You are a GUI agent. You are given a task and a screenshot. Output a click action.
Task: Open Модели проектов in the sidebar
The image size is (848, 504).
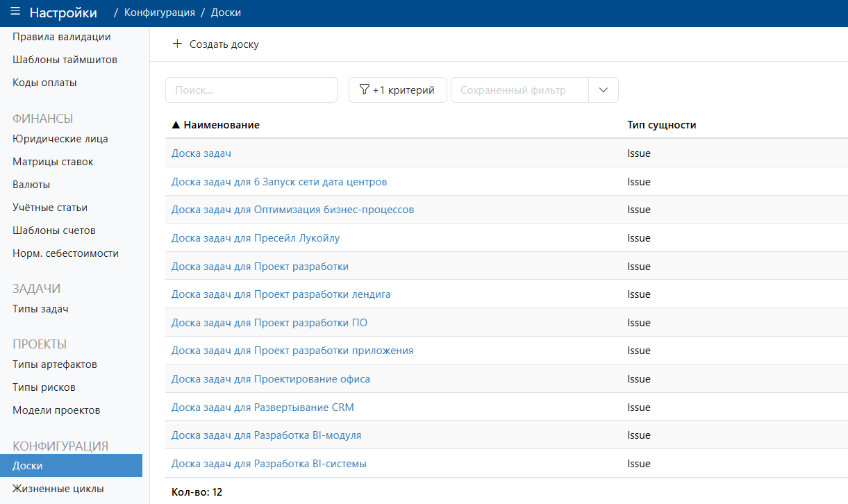(56, 410)
